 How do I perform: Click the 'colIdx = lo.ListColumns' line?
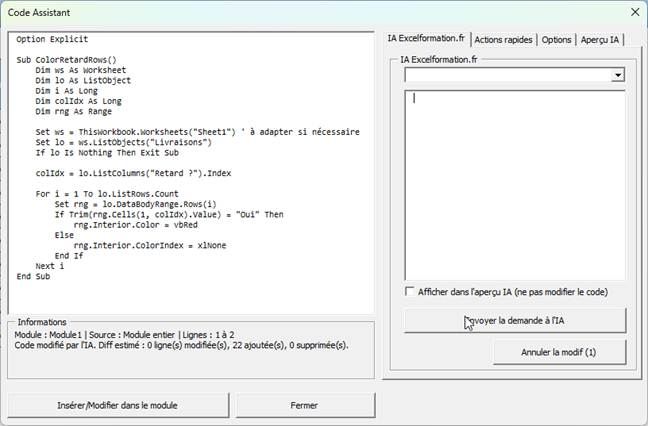click(x=133, y=174)
